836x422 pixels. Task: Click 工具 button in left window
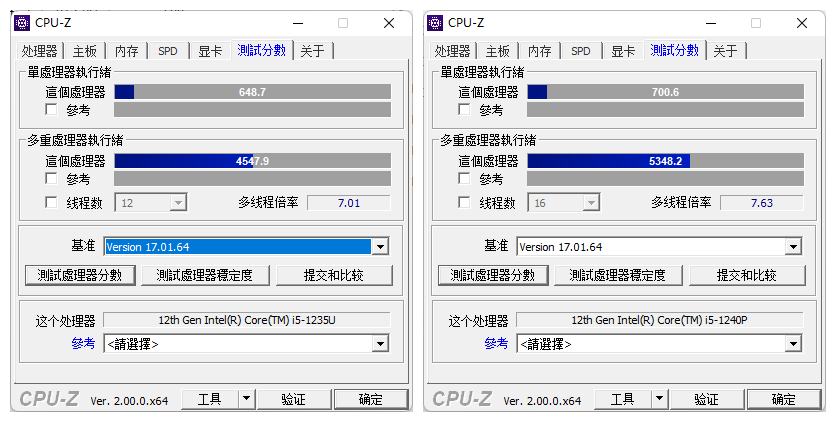(210, 399)
